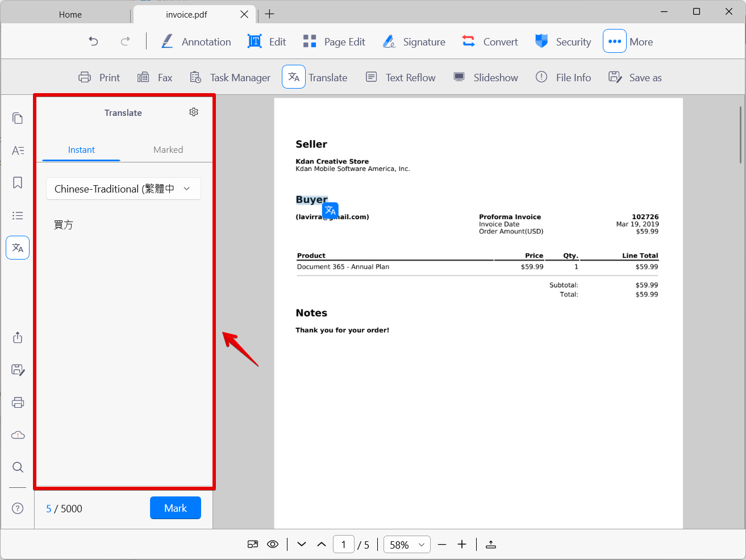Open the bookmark panel in left sidebar
746x560 pixels.
[x=18, y=183]
